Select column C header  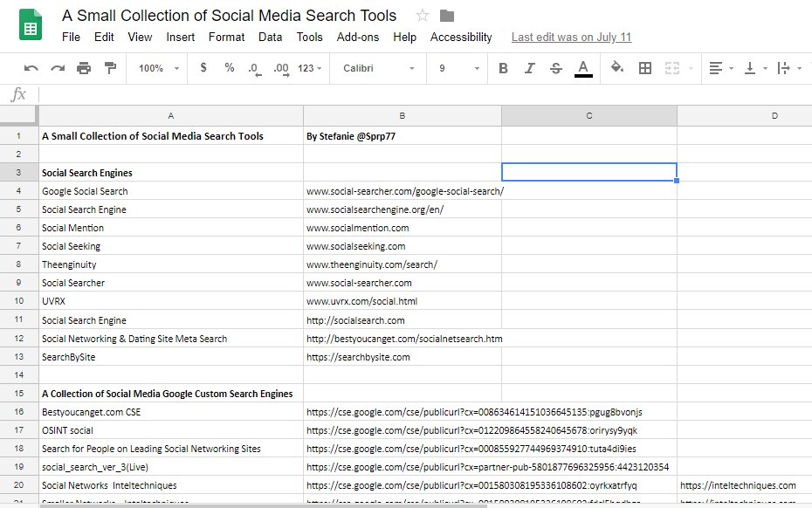click(588, 115)
